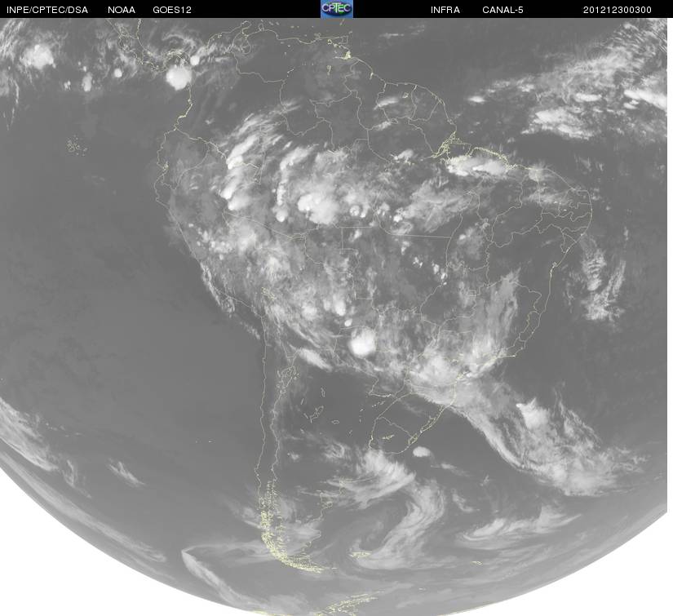Viewport: 673px width, 616px height.
Task: Click the NOAA label in header
Action: (122, 10)
